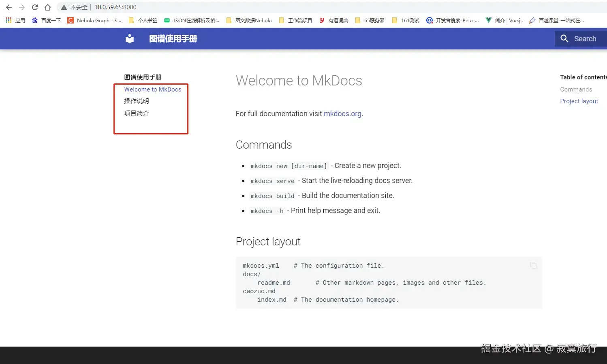
Task: Click the MkDocs book logo in header
Action: [x=130, y=39]
